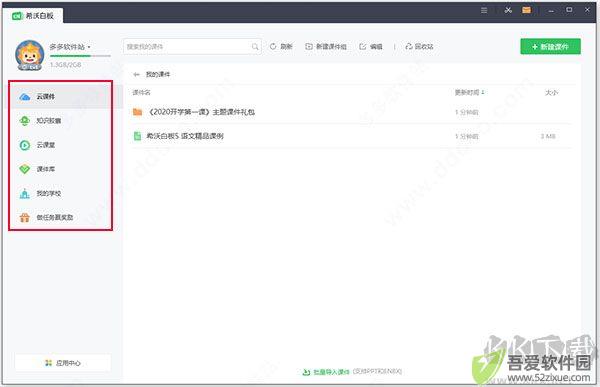Click the 1.3GB/2GB storage text
The image size is (600, 387).
65,65
